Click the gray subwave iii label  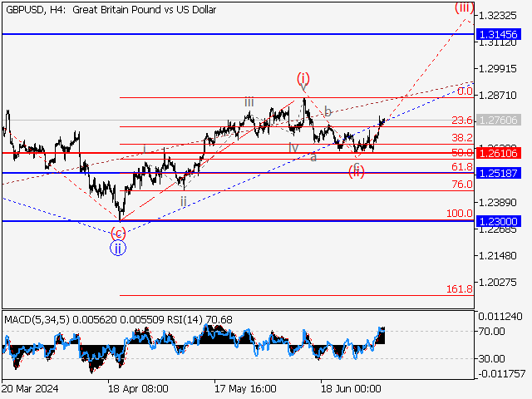point(249,101)
